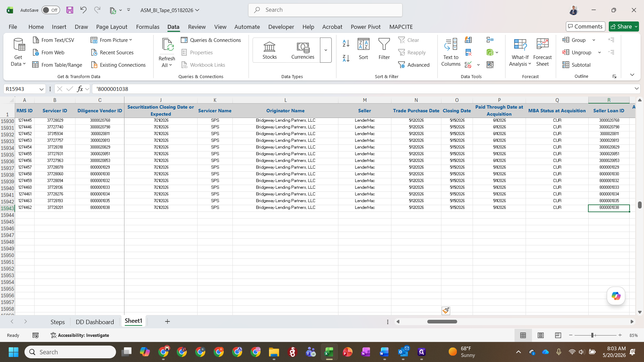This screenshot has height=362, width=644.
Task: Open Windows Start menu
Action: click(x=13, y=352)
